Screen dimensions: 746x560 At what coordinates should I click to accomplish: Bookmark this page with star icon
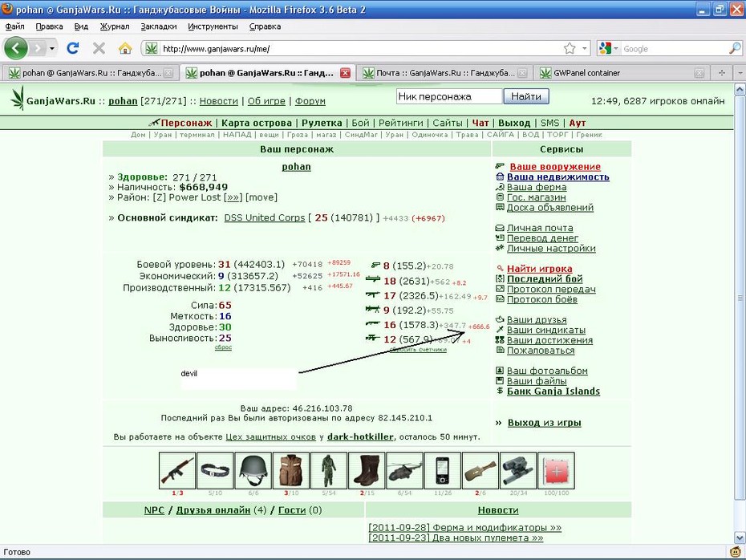tap(570, 48)
